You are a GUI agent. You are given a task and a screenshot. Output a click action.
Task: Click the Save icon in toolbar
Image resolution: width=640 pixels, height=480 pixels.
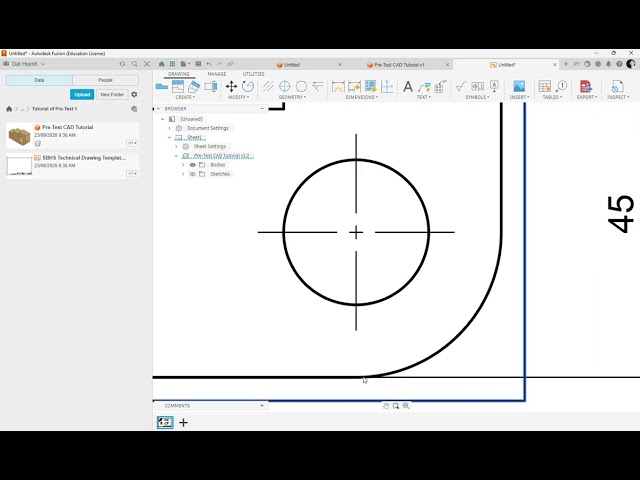coord(198,64)
